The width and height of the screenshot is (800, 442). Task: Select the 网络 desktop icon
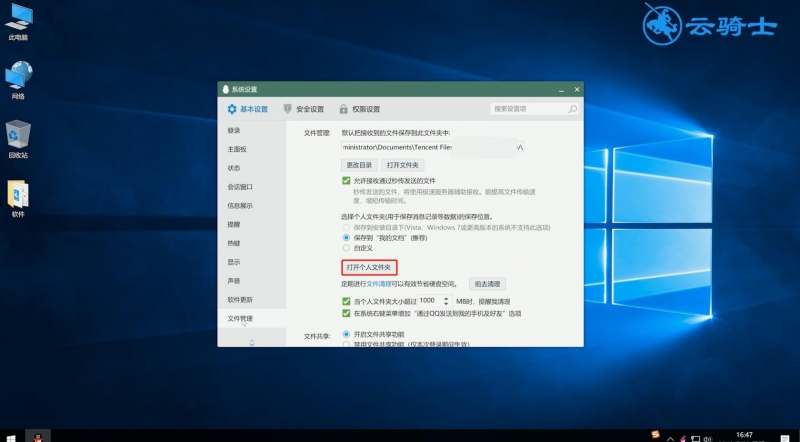(18, 80)
